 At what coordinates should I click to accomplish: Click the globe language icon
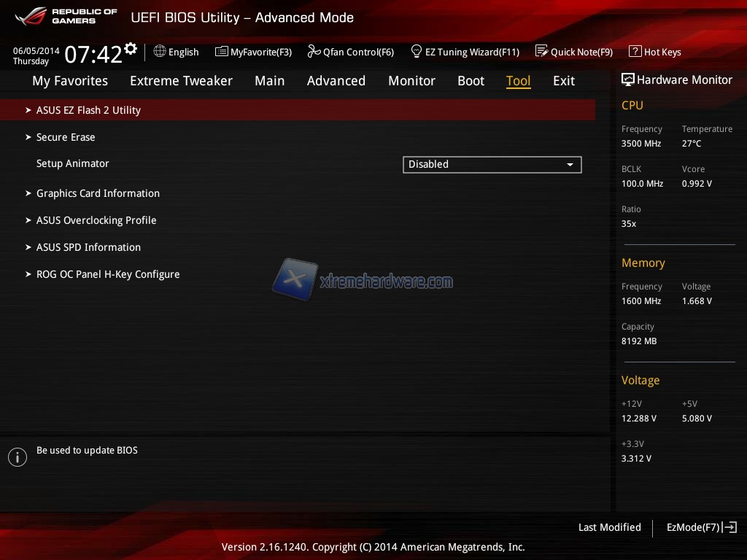tap(160, 52)
